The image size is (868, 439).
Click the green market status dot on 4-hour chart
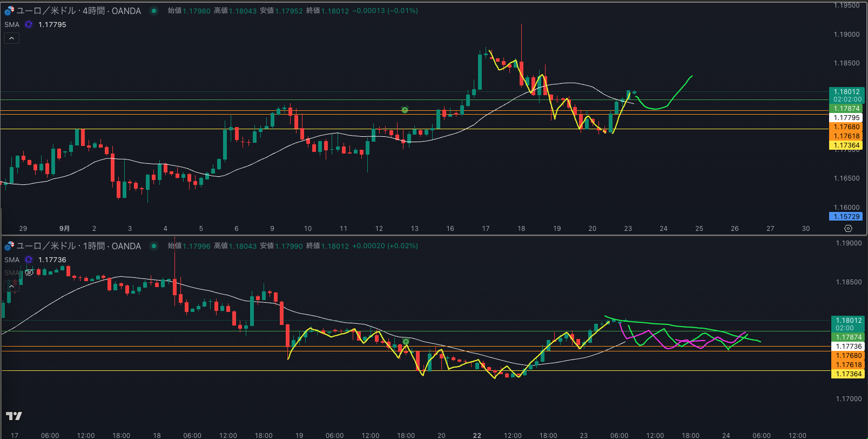[x=154, y=11]
